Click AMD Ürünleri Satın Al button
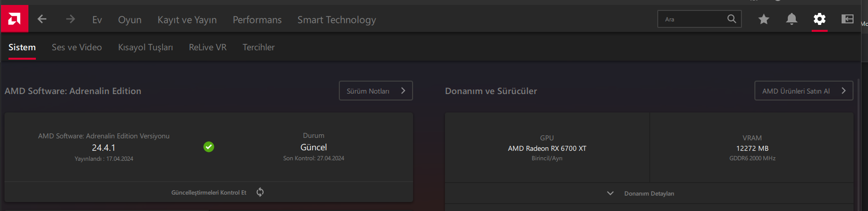 (x=803, y=91)
